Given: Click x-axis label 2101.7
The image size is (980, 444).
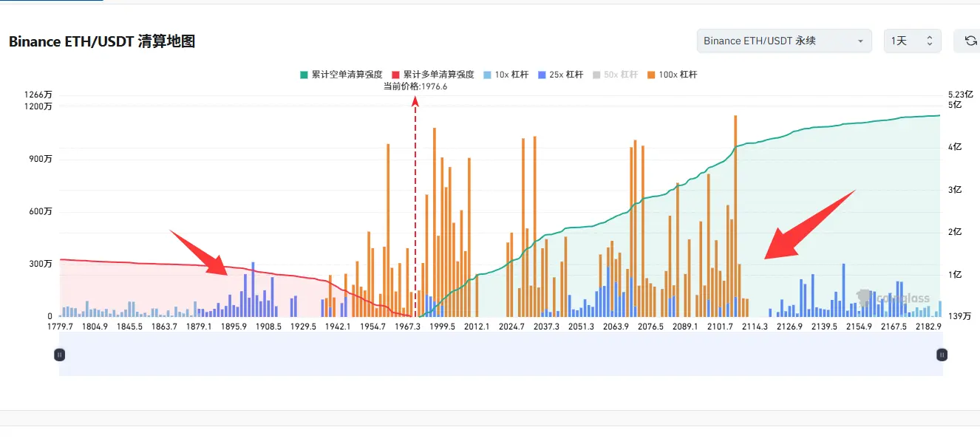Looking at the screenshot, I should [x=720, y=327].
